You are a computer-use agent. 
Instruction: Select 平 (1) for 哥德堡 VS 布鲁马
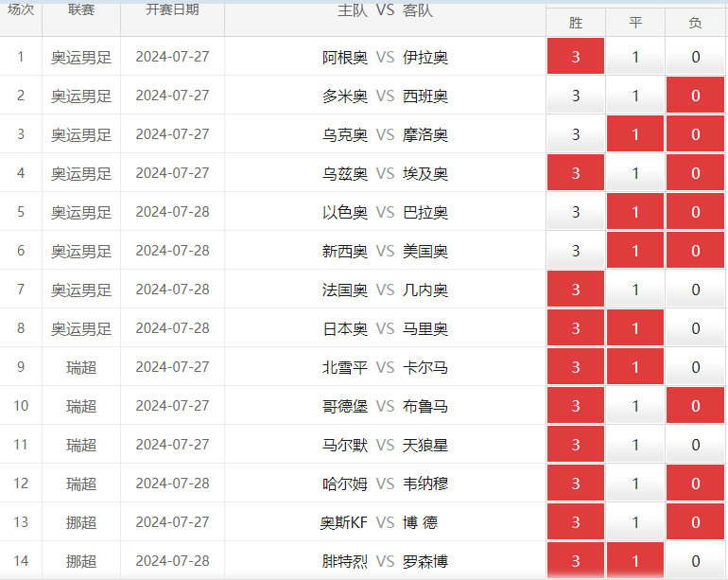pos(635,406)
